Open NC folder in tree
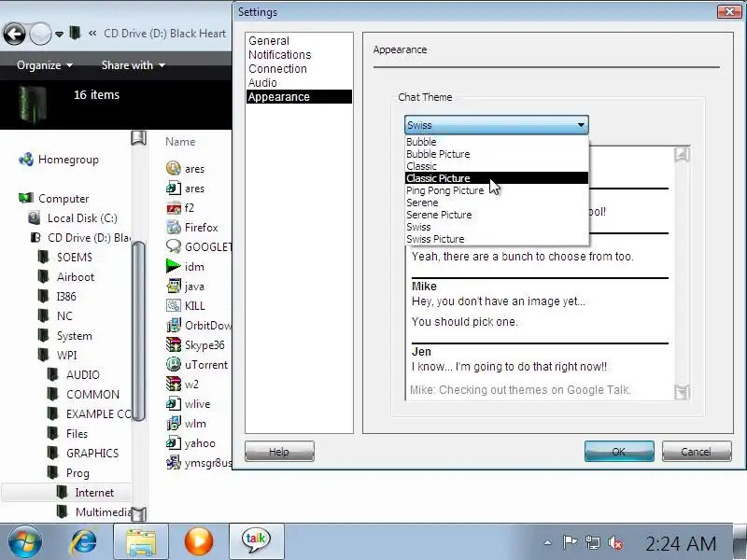 point(64,315)
